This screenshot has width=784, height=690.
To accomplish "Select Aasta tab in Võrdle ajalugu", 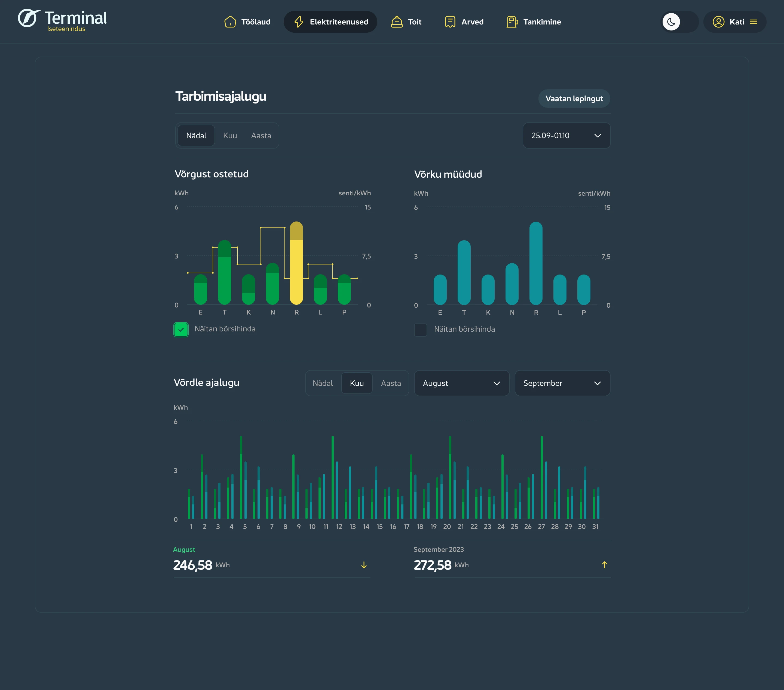I will coord(390,383).
